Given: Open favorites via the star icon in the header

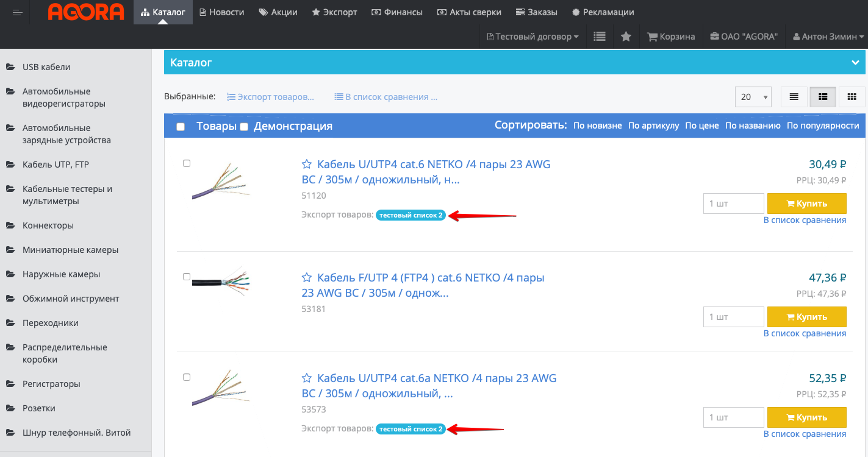Looking at the screenshot, I should point(626,37).
